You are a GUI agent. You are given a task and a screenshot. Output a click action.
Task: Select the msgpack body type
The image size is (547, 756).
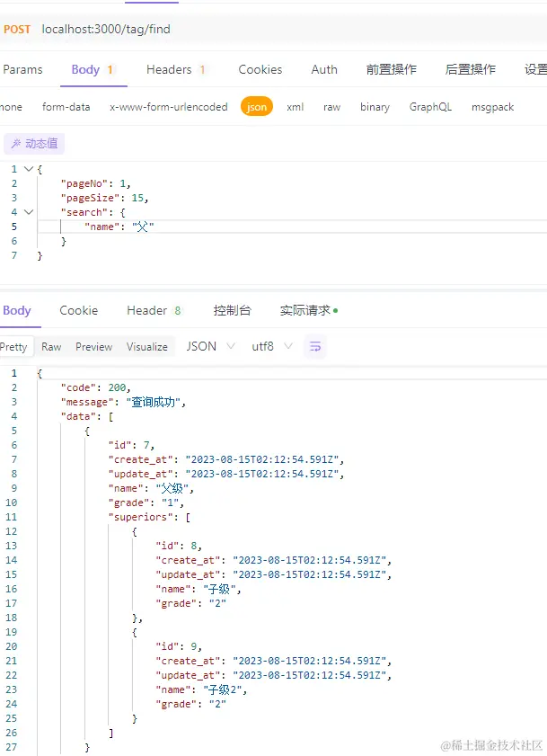[492, 107]
